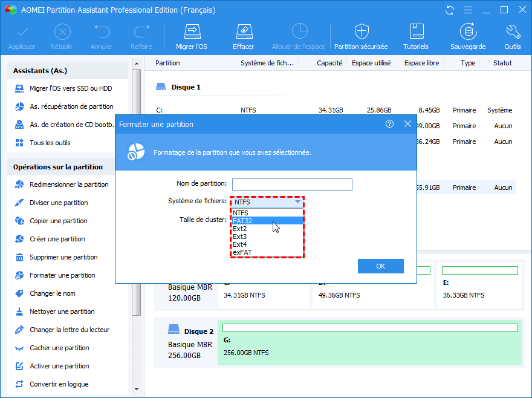This screenshot has height=398, width=532.
Task: Click the refresh icon in title bar
Action: point(450,10)
